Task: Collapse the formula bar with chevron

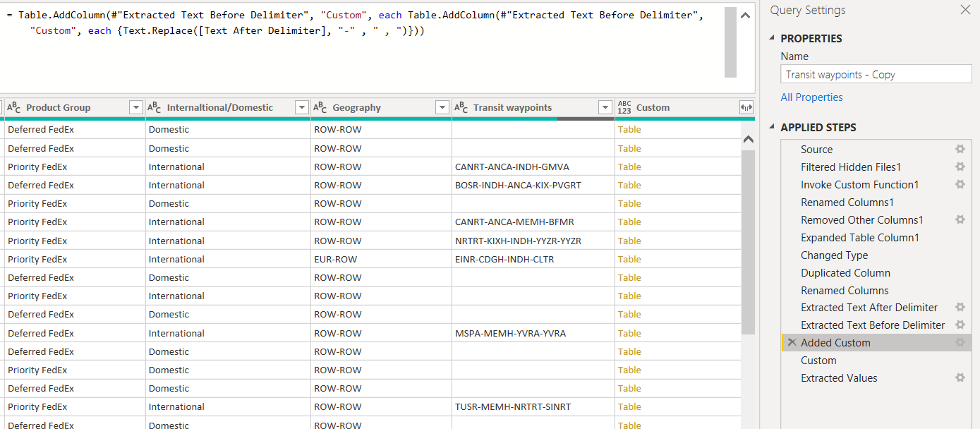Action: click(746, 16)
